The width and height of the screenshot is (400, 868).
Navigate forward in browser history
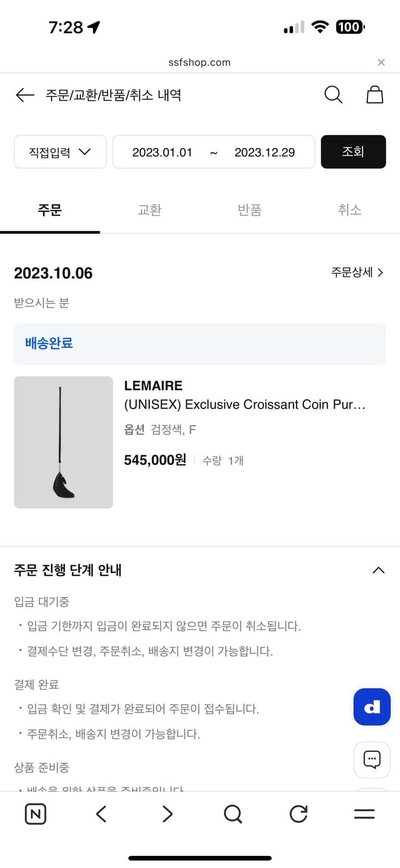(167, 814)
